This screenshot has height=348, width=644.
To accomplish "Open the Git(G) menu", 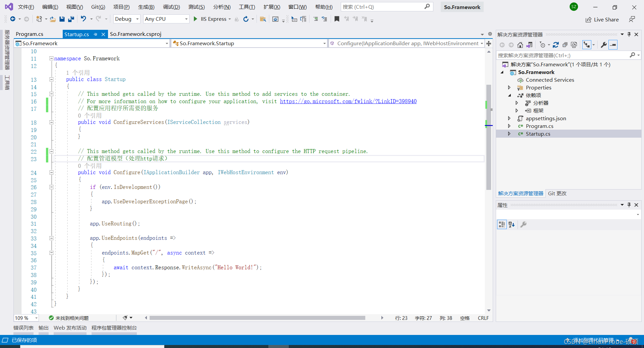I will (98, 7).
